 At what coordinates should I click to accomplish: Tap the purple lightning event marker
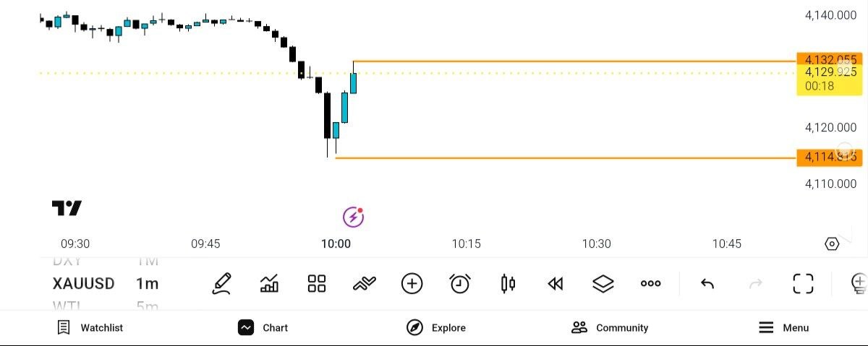tap(352, 216)
